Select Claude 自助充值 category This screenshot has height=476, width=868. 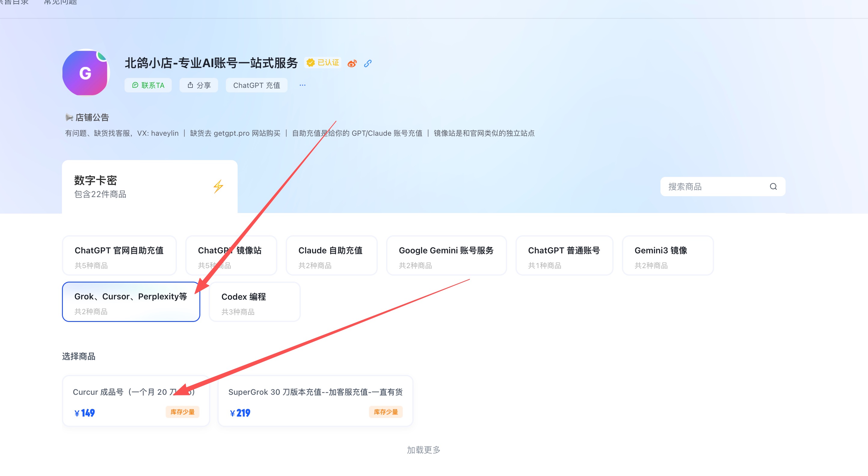(331, 256)
